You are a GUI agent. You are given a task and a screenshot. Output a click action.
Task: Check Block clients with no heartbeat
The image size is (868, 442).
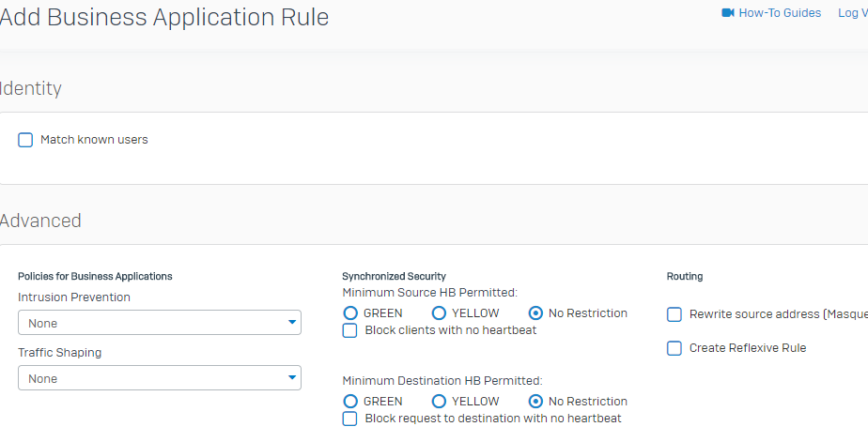pyautogui.click(x=349, y=331)
